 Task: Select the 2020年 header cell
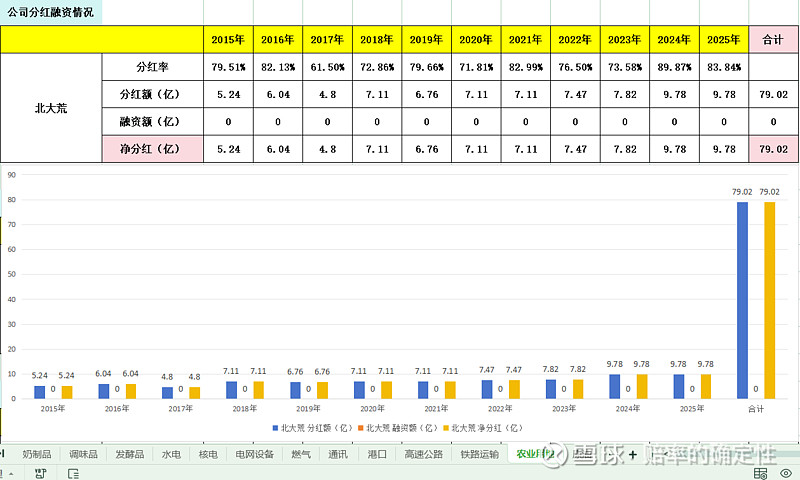(x=476, y=39)
